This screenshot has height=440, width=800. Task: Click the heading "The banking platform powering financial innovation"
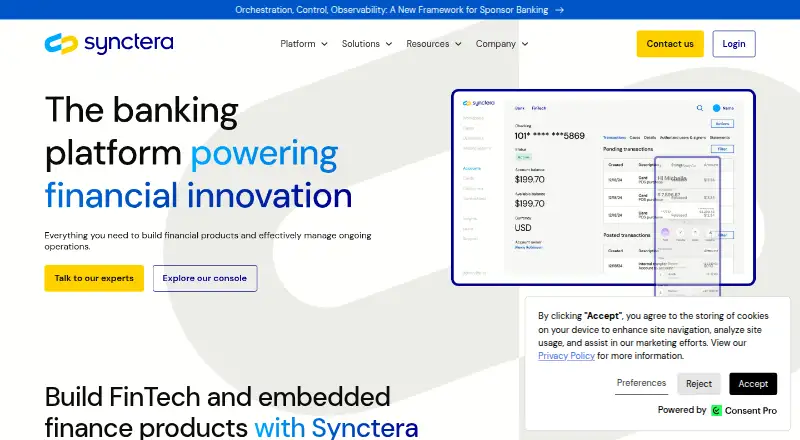click(x=198, y=152)
